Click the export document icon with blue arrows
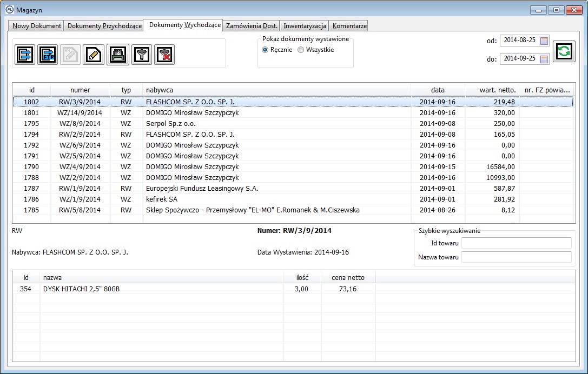 pyautogui.click(x=25, y=55)
